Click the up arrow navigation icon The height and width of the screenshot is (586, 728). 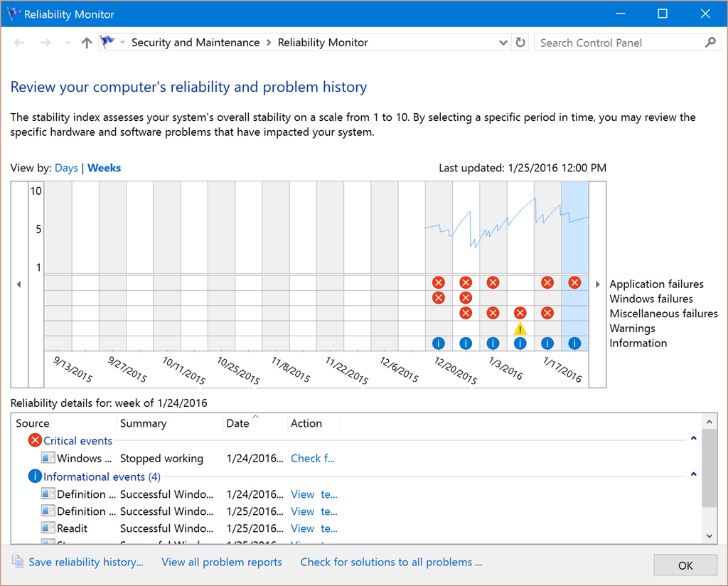point(86,43)
